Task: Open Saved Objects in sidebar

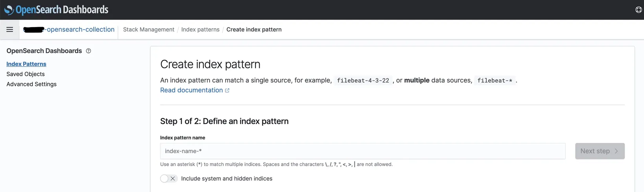Action: (26, 74)
